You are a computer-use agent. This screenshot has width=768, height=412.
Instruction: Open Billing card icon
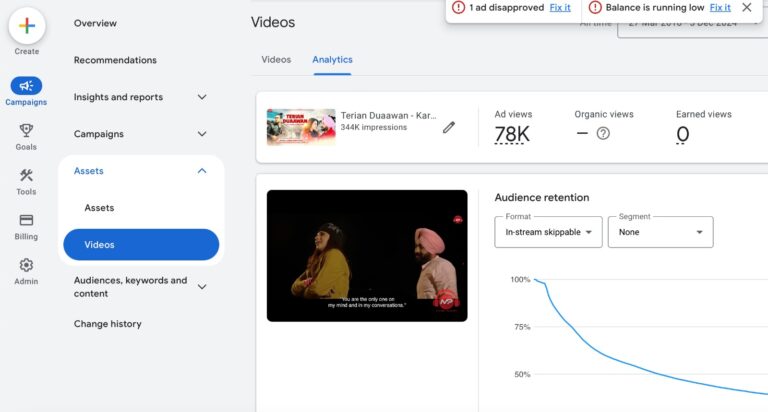click(26, 220)
